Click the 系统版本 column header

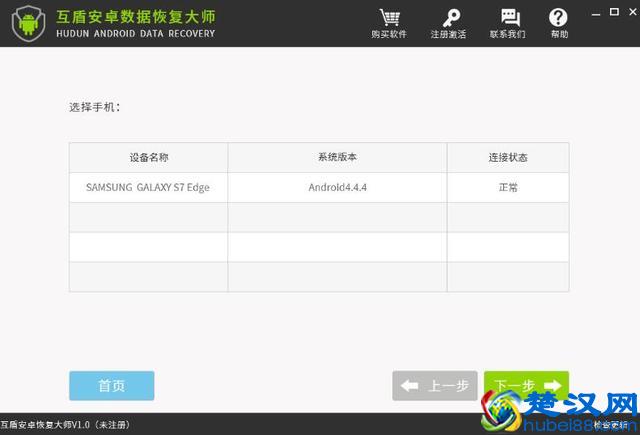[338, 158]
